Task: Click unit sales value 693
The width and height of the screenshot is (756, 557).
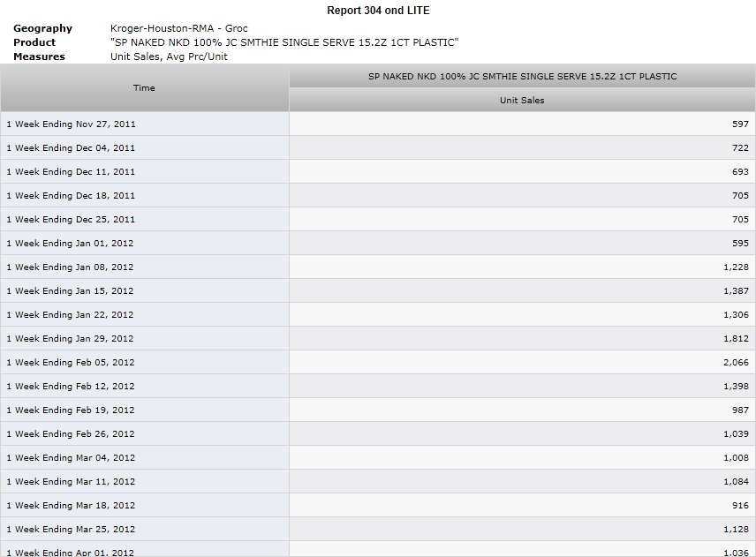Action: (x=740, y=172)
